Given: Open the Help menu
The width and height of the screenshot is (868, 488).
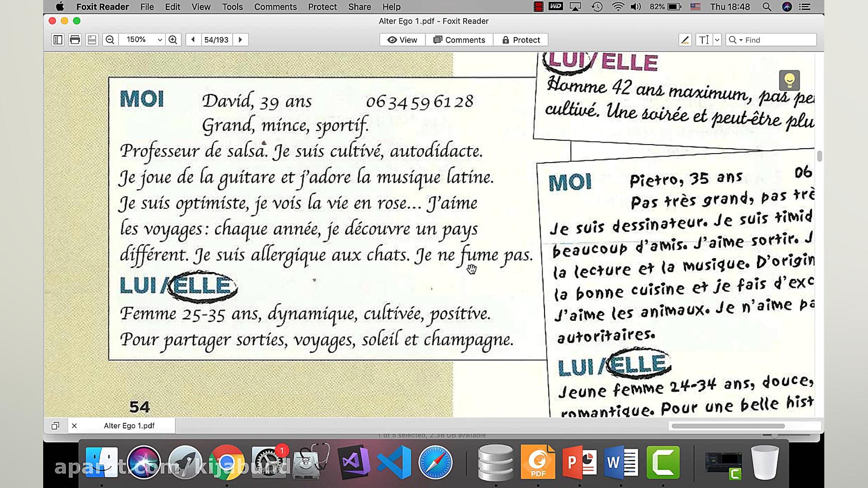Looking at the screenshot, I should click(391, 7).
